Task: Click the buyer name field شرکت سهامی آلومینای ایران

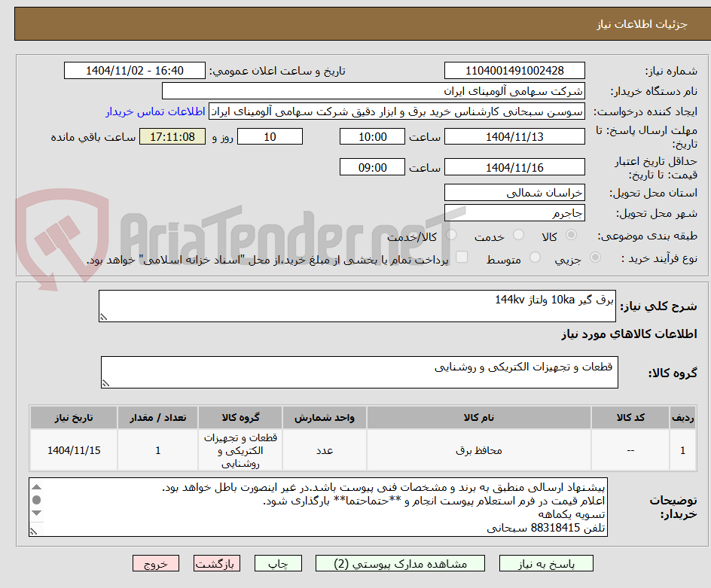Action: pyautogui.click(x=373, y=91)
